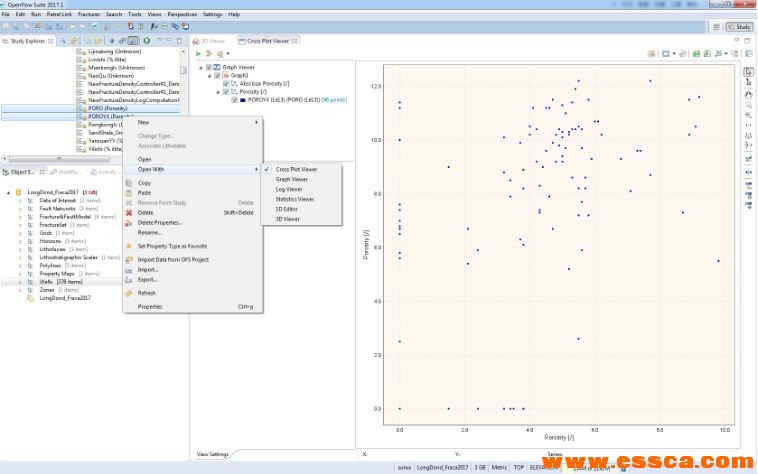
Task: Expand the New submenu arrow
Action: (x=256, y=122)
